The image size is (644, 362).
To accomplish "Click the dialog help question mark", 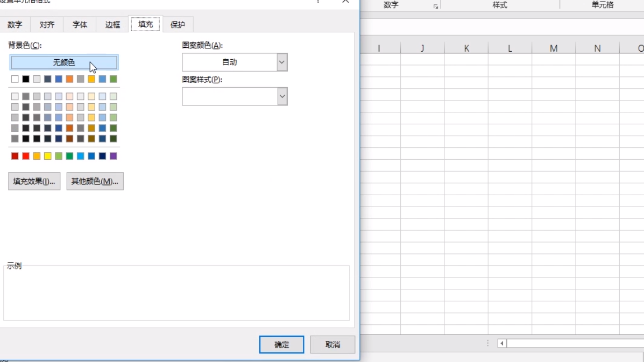I will [x=318, y=2].
